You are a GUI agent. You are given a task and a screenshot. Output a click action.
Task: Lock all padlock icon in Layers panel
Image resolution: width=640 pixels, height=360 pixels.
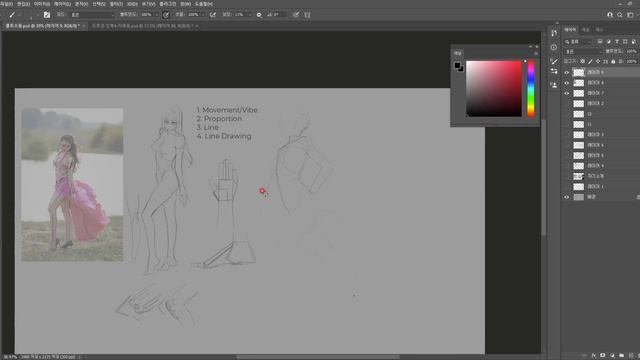pyautogui.click(x=613, y=61)
